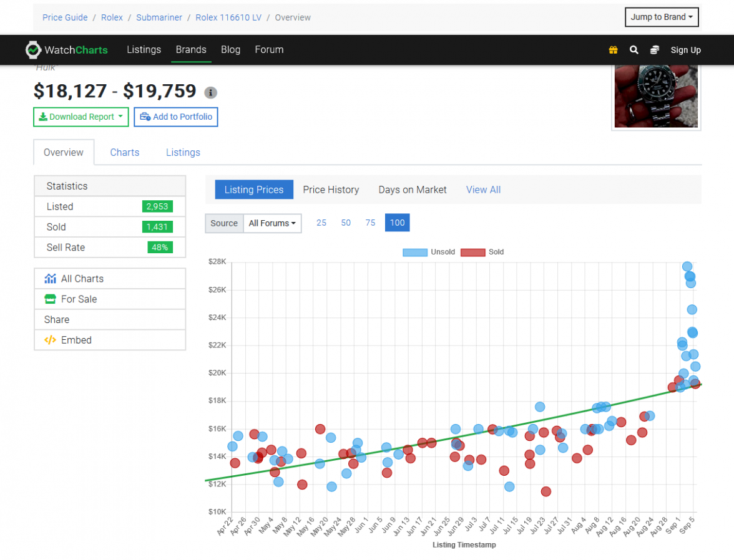Click the topmost unsold point near $28K
The width and height of the screenshot is (734, 560).
687,267
